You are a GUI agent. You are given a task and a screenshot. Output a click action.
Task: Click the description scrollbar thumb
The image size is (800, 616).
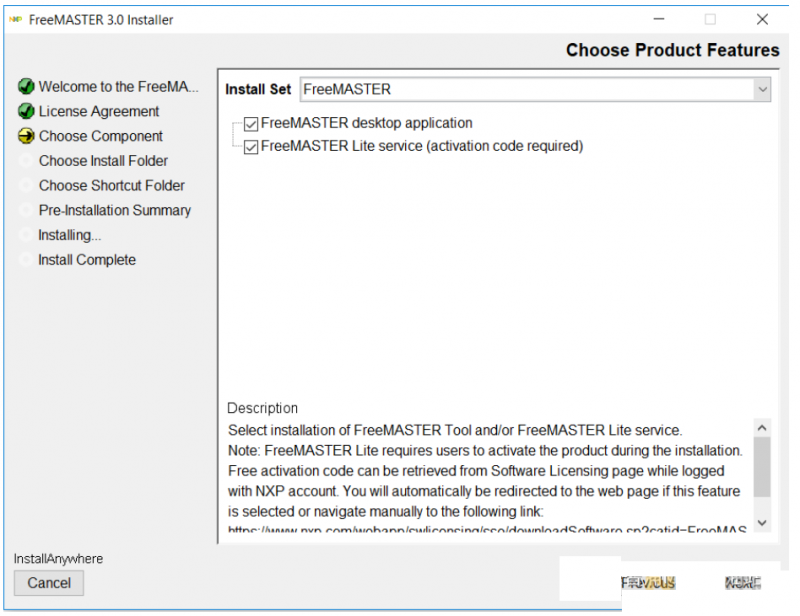point(762,466)
